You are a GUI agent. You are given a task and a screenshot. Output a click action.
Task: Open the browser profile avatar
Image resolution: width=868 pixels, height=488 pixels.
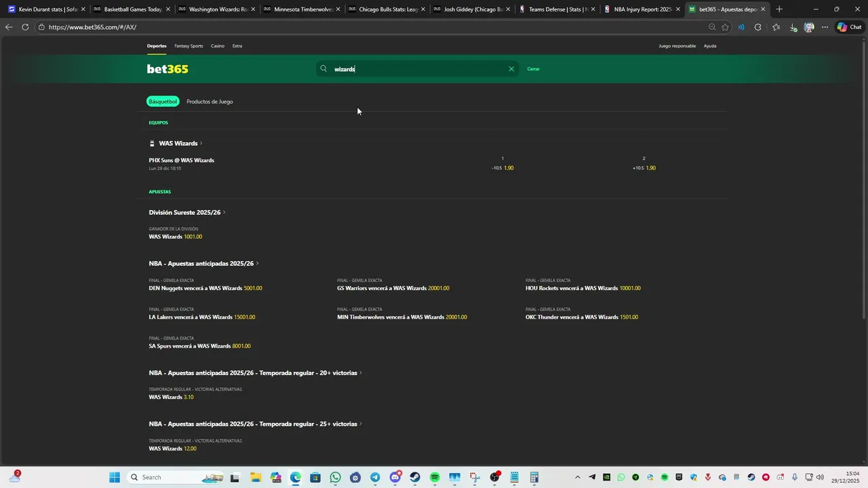pyautogui.click(x=808, y=27)
